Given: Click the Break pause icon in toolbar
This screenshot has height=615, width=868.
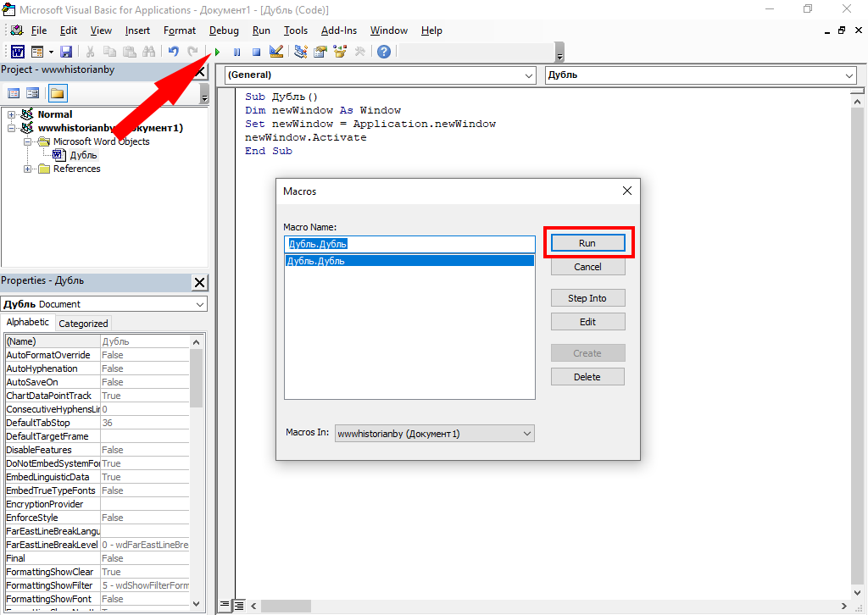Looking at the screenshot, I should pos(236,52).
